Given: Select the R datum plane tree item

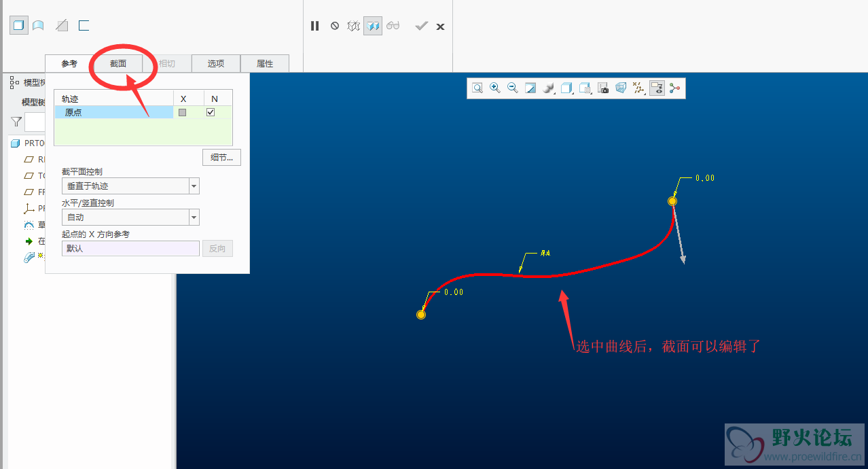Looking at the screenshot, I should point(33,159).
